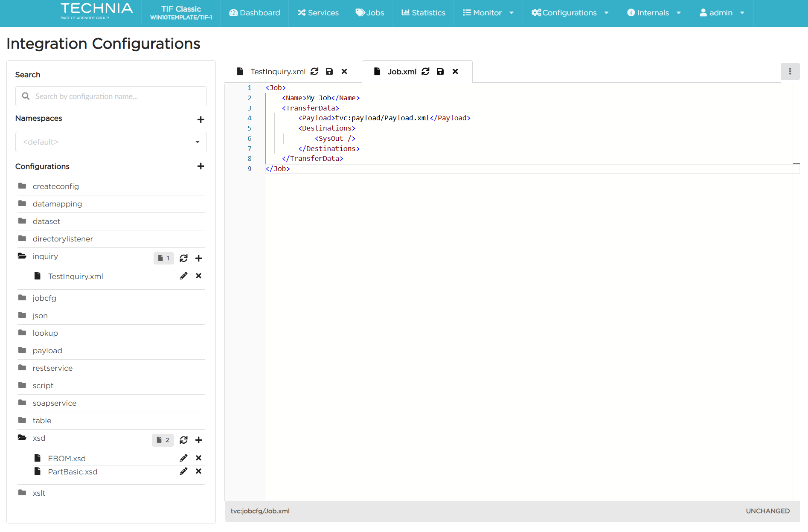Edit PartBasic.xsd with the pencil icon
Image resolution: width=808 pixels, height=532 pixels.
[183, 471]
